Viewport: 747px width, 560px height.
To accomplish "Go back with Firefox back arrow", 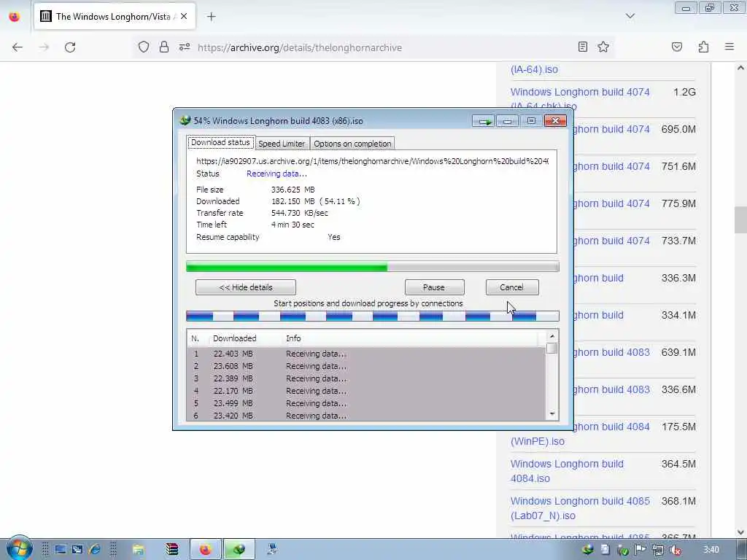I will [18, 47].
